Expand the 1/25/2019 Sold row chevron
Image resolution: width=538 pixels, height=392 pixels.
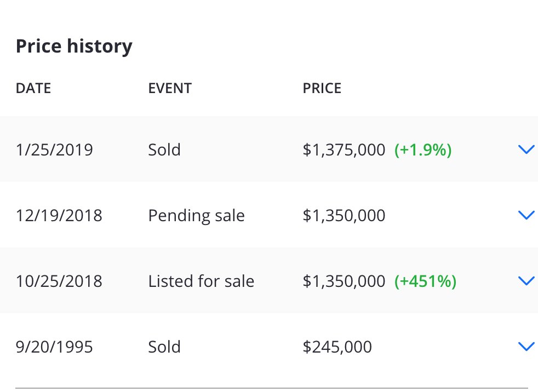point(525,149)
